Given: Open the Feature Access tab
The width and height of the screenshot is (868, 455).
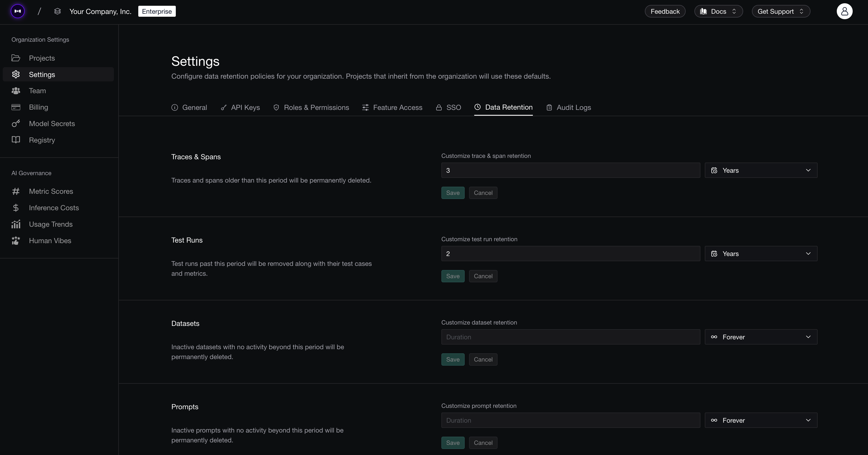Looking at the screenshot, I should [392, 107].
